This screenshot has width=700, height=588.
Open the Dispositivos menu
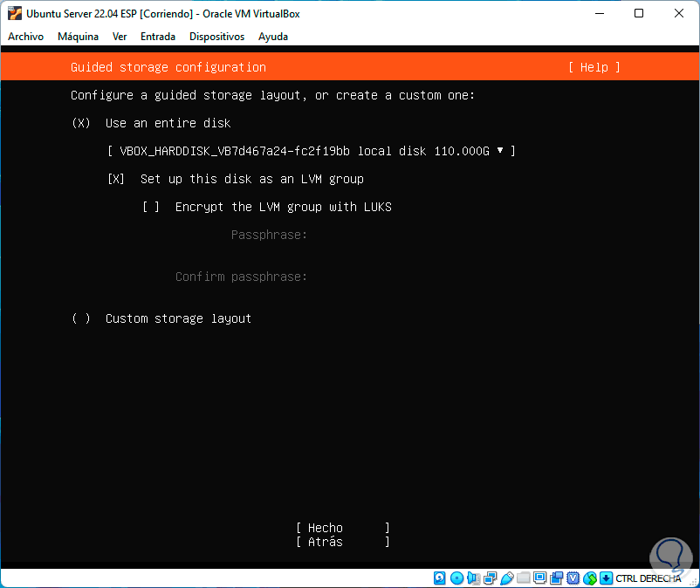pyautogui.click(x=217, y=37)
